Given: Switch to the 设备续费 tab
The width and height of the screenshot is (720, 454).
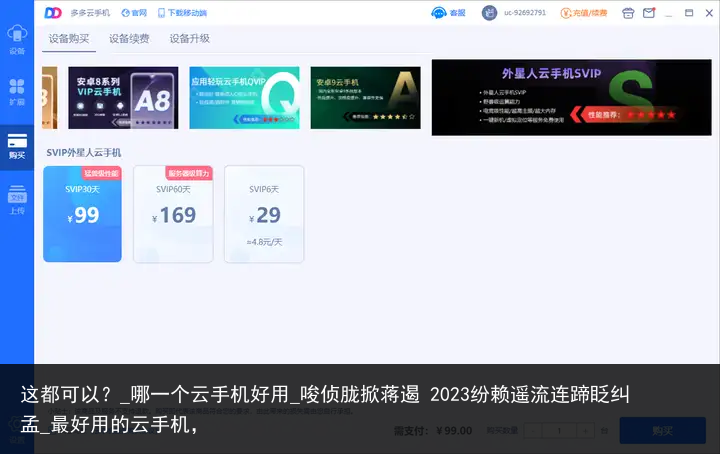Looking at the screenshot, I should 129,39.
